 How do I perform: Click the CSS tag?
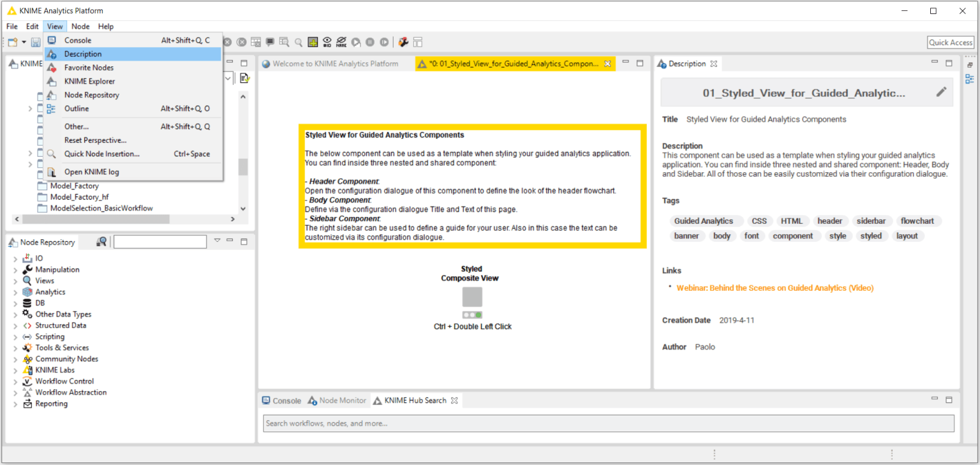coord(759,221)
